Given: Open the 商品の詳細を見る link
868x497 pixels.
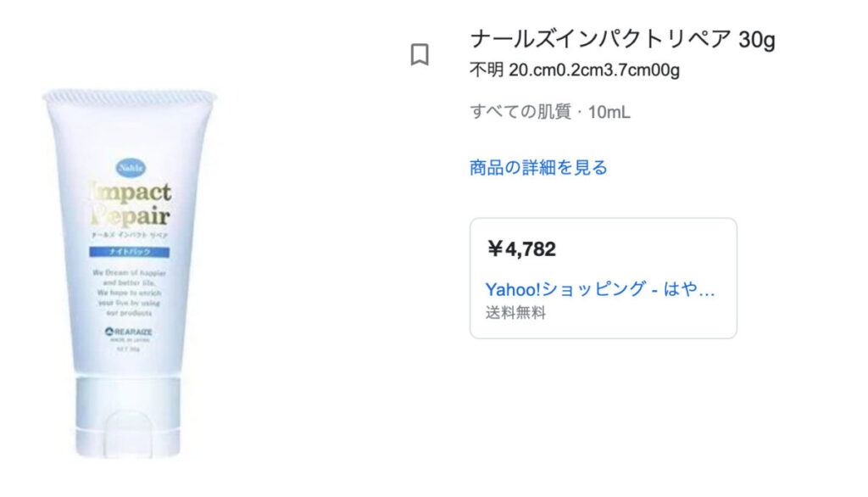Looking at the screenshot, I should point(538,167).
